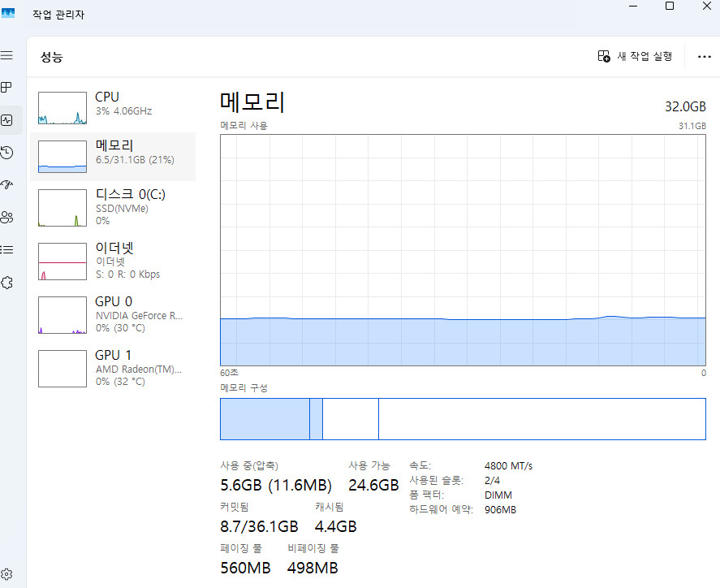This screenshot has height=588, width=720.
Task: Click the 4800 MT/s speed value
Action: pos(508,466)
